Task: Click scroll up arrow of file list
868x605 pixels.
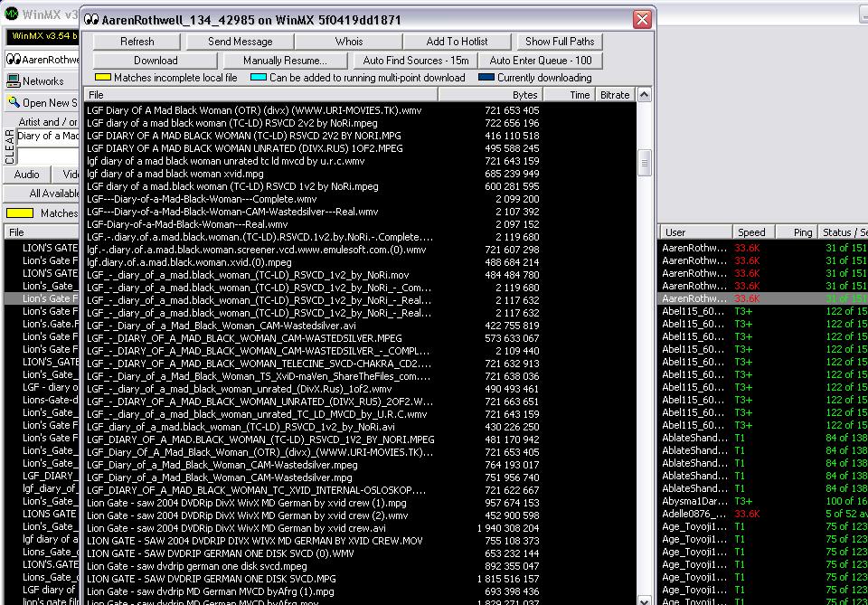Action: tap(644, 95)
